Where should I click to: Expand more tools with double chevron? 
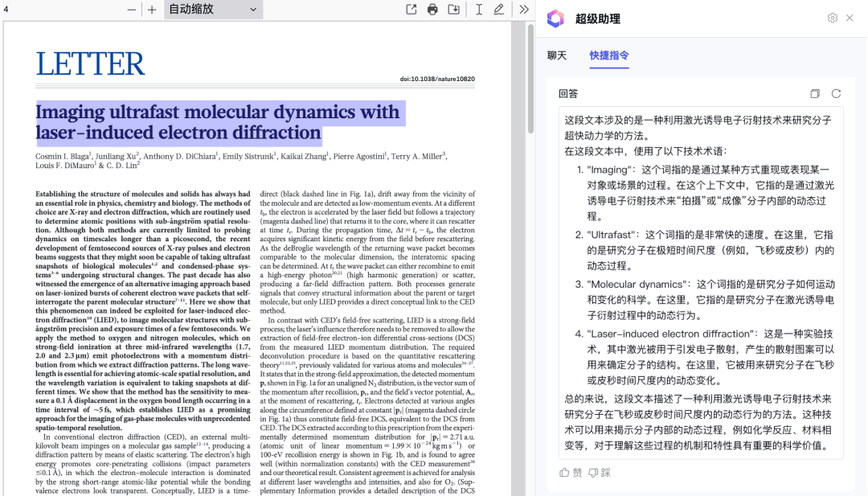coord(524,10)
